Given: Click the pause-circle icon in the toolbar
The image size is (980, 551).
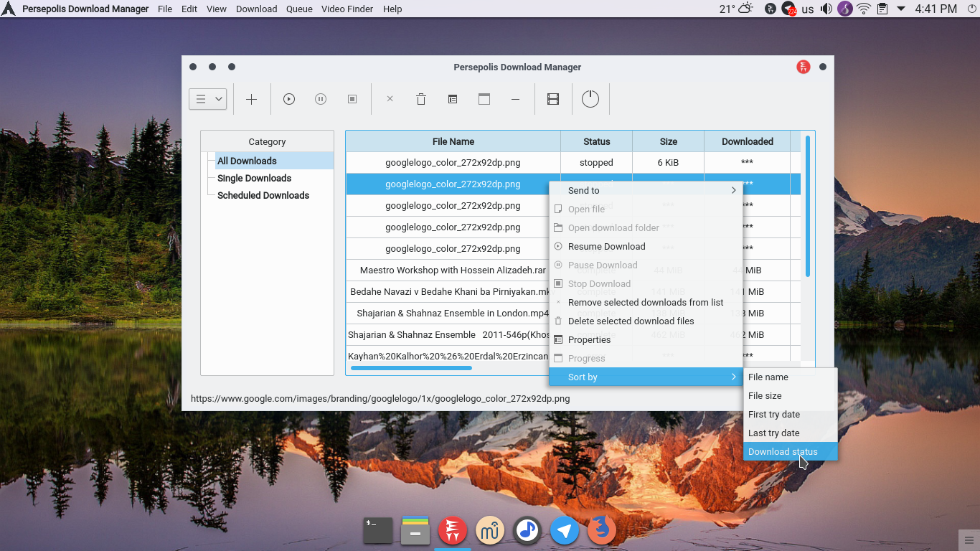Looking at the screenshot, I should tap(321, 100).
